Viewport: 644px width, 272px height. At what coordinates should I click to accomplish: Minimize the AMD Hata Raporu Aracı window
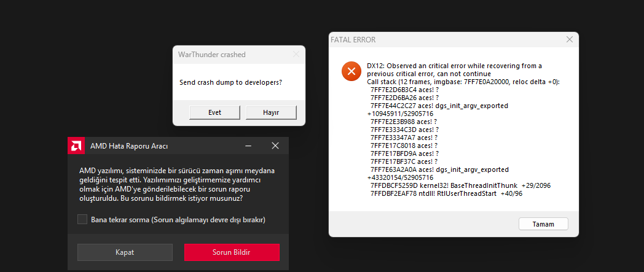click(x=248, y=146)
